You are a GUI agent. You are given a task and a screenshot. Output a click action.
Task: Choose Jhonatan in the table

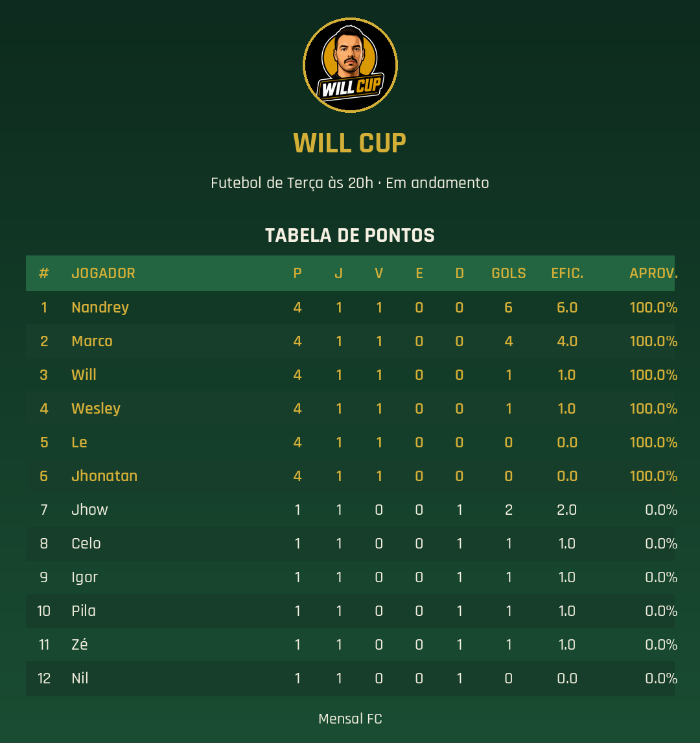click(x=104, y=476)
